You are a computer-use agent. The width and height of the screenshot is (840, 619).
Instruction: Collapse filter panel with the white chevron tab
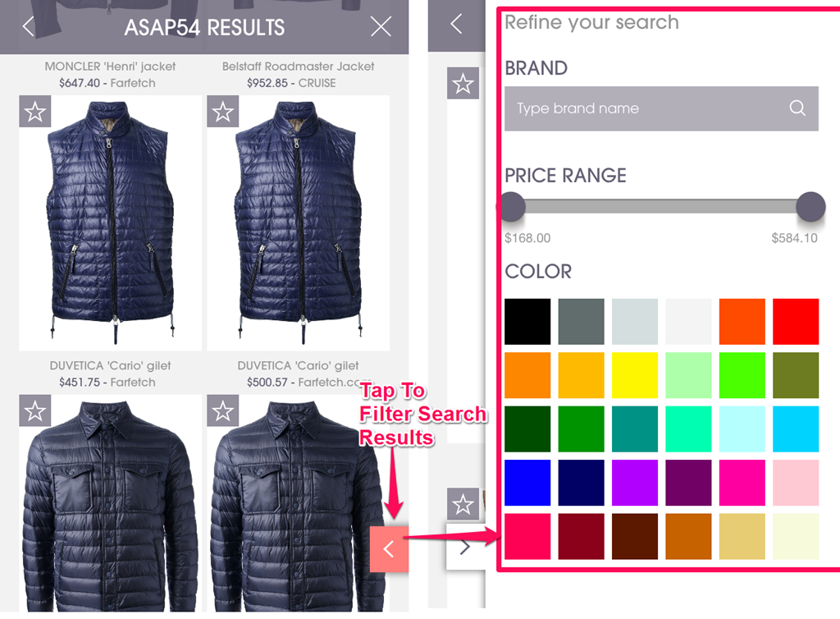(x=465, y=547)
